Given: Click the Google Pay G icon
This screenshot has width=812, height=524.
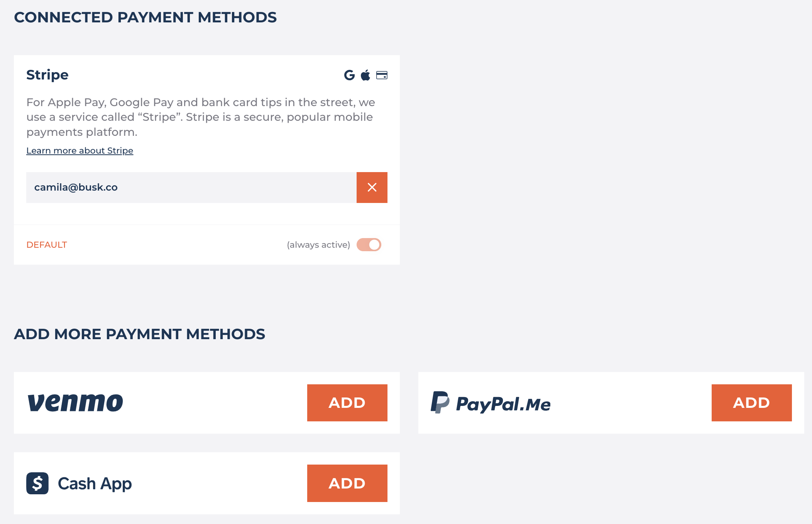Looking at the screenshot, I should [x=349, y=75].
